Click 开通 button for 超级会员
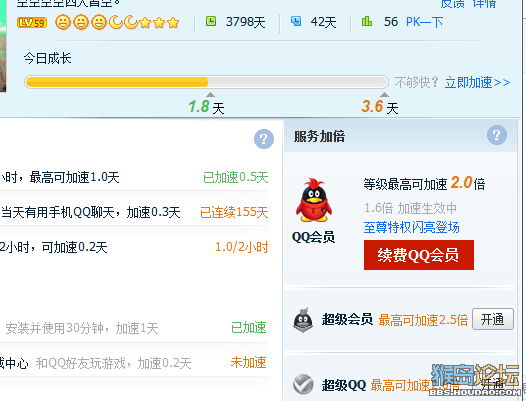 click(x=492, y=319)
